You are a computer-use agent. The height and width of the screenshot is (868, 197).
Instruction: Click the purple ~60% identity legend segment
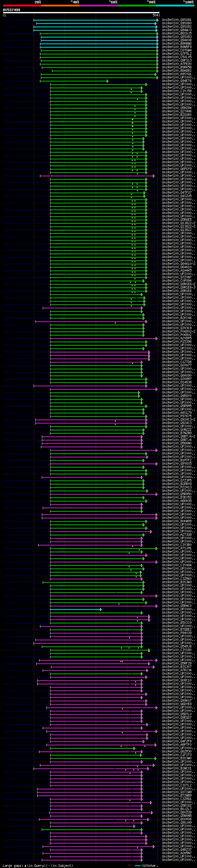pos(98,6)
